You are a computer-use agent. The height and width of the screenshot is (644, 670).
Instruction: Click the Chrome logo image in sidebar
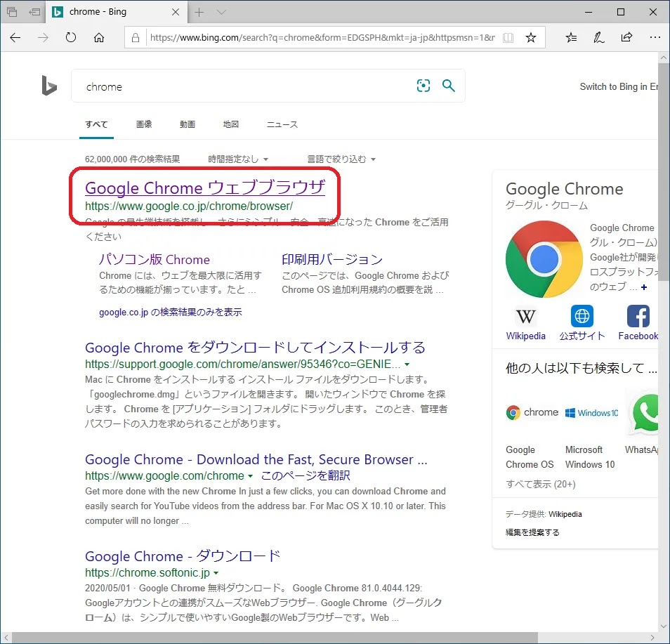click(x=544, y=259)
